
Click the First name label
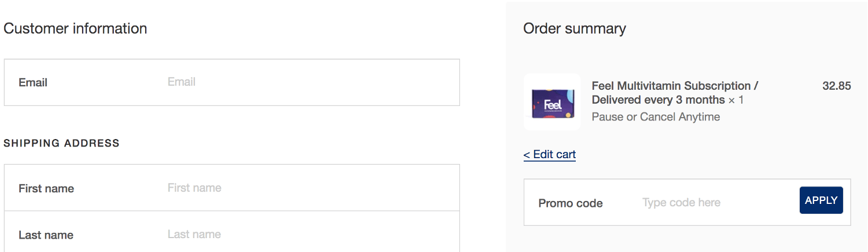click(x=46, y=188)
